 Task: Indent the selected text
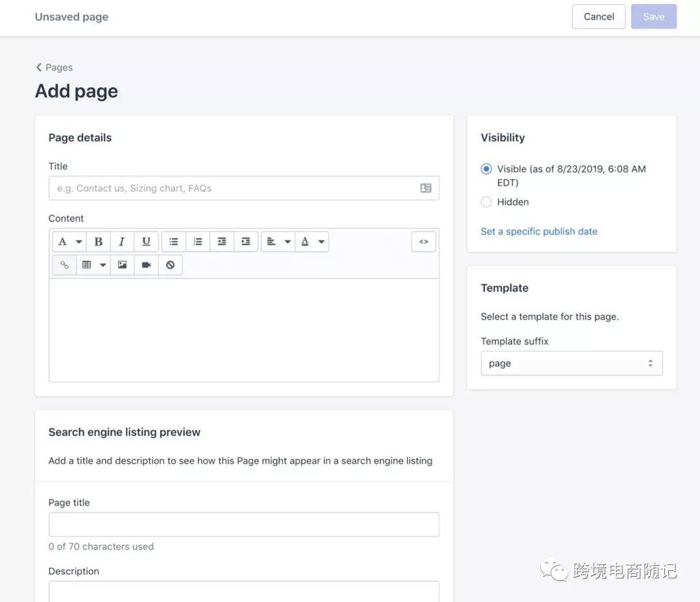[246, 242]
